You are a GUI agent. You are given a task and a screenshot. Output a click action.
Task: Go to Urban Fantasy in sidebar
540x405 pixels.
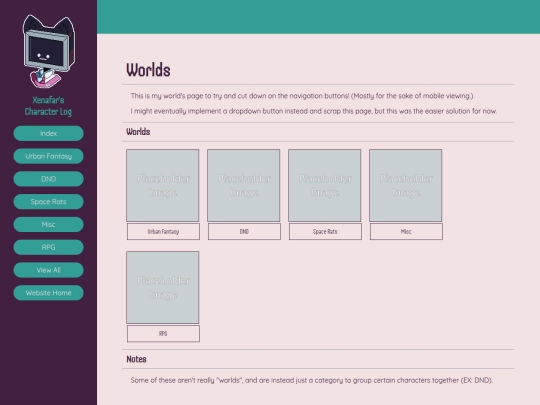(49, 156)
